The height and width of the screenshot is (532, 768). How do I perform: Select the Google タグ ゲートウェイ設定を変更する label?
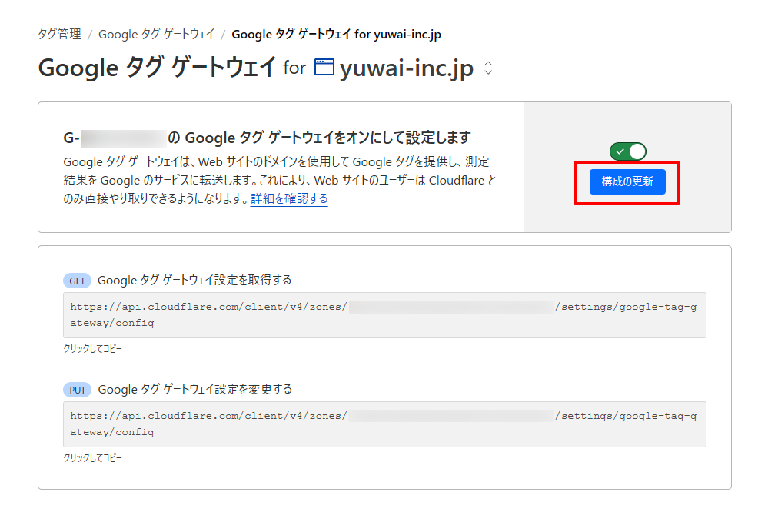(x=195, y=390)
